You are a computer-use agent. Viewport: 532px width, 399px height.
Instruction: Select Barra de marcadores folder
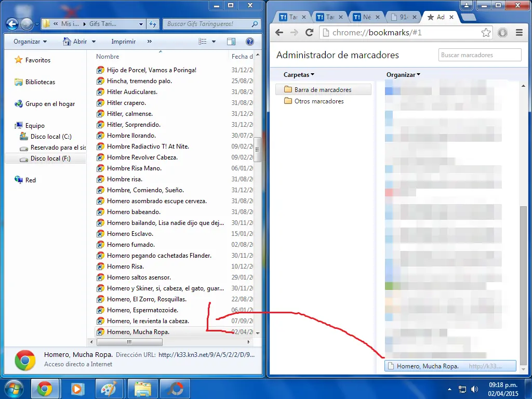pyautogui.click(x=323, y=89)
